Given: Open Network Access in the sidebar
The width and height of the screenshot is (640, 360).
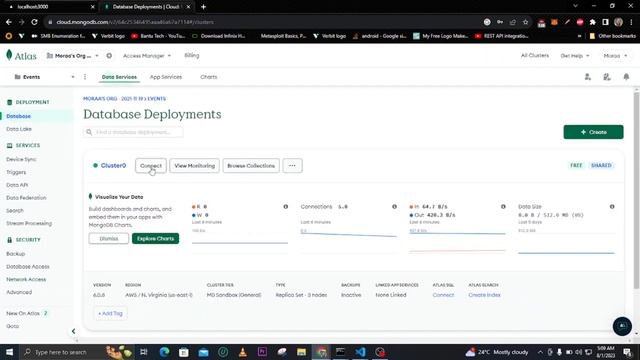Looking at the screenshot, I should 26,279.
